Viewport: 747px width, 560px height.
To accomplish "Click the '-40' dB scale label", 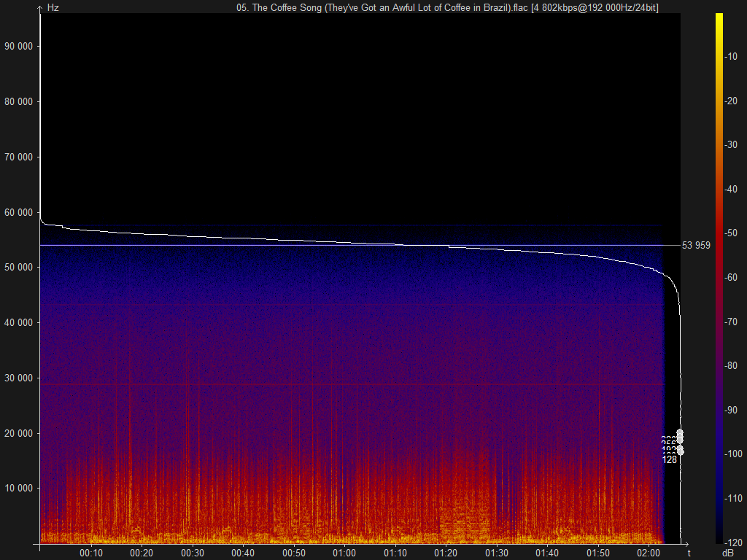I will (x=731, y=189).
